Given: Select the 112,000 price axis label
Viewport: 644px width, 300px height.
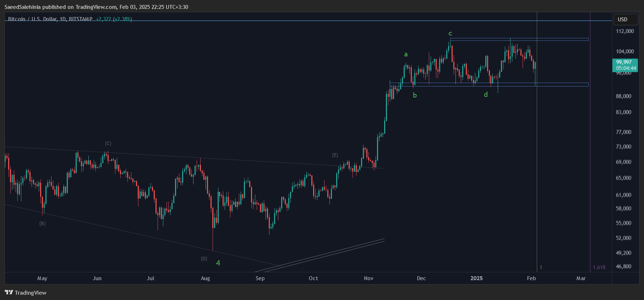Looking at the screenshot, I should (625, 31).
